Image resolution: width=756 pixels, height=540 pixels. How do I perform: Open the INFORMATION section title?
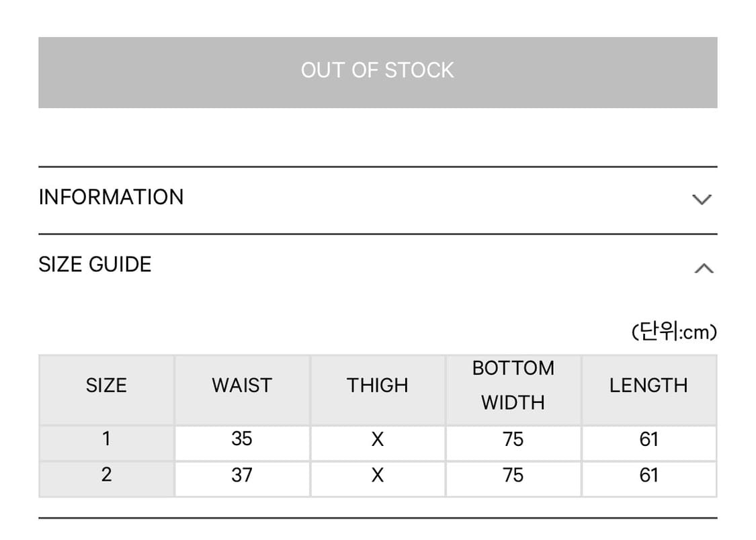111,197
